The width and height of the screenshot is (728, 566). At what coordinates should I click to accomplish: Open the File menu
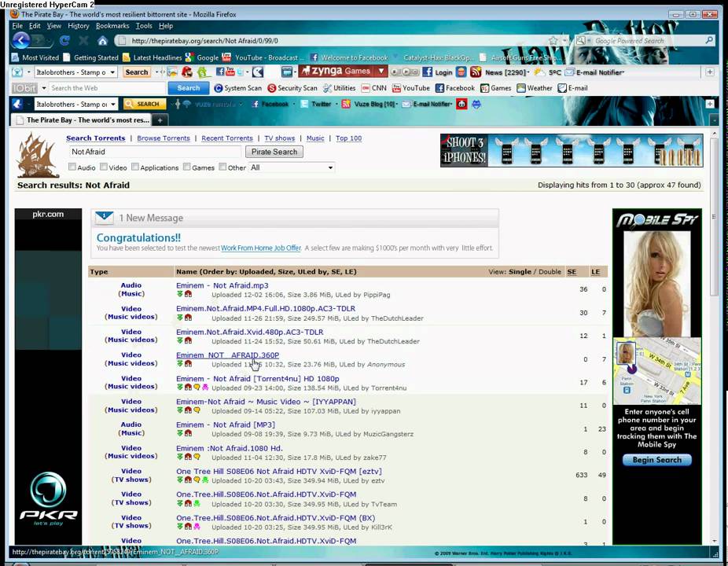(x=17, y=26)
